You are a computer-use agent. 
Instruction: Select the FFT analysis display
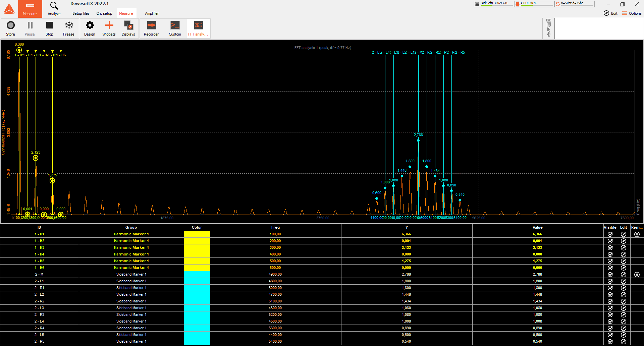click(198, 28)
